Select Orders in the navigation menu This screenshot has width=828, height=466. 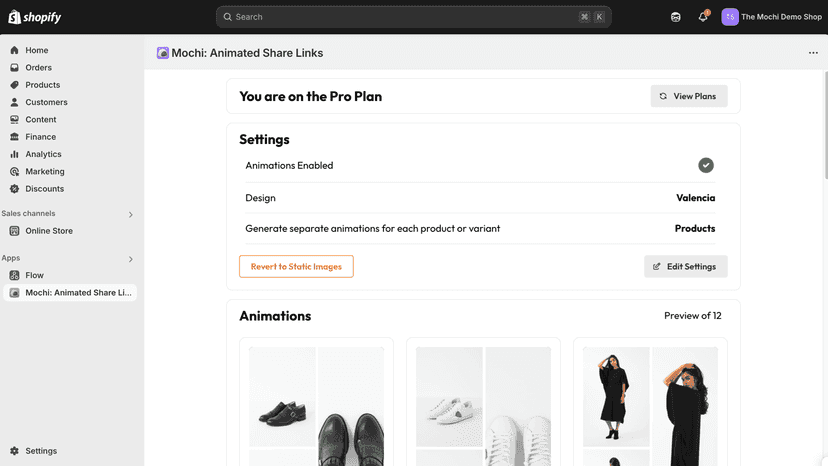point(39,68)
